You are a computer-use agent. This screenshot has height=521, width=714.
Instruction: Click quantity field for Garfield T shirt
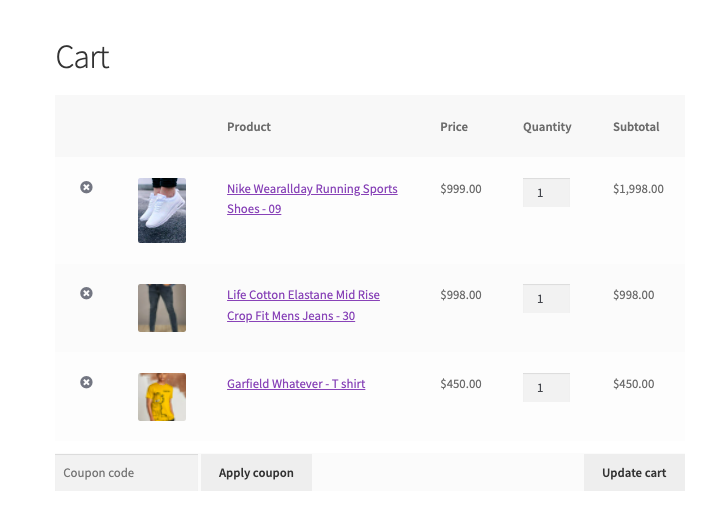click(546, 388)
